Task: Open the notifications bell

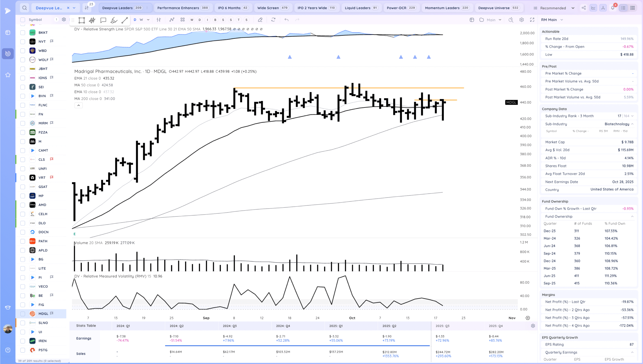Action: coord(613,8)
